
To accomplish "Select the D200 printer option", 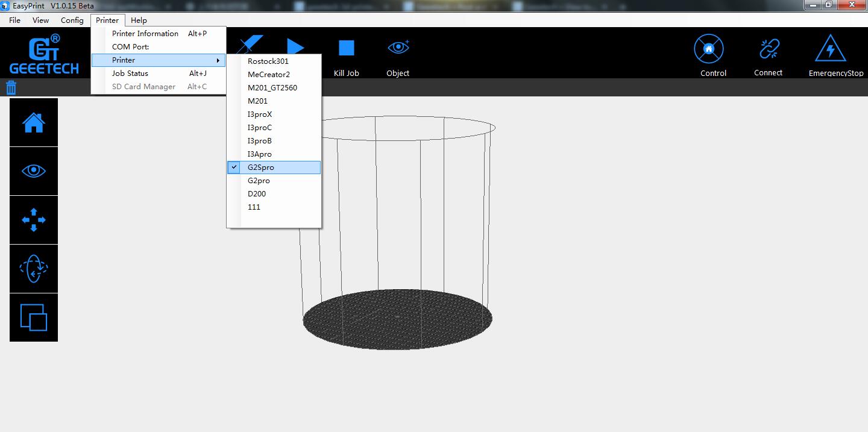I will pos(257,194).
